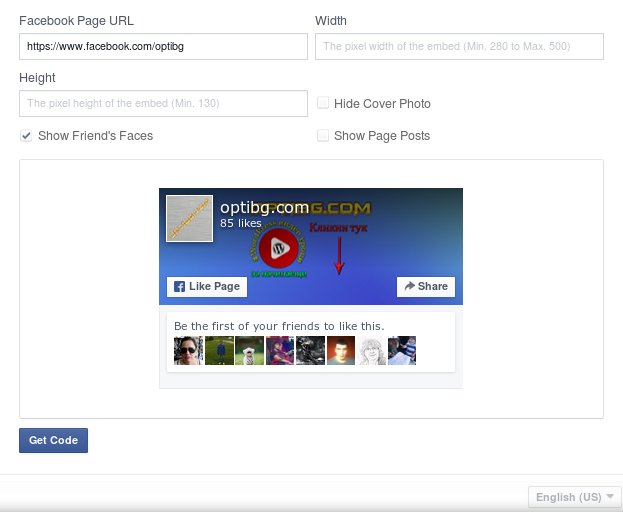Click the Facebook logo on Like Page

179,286
